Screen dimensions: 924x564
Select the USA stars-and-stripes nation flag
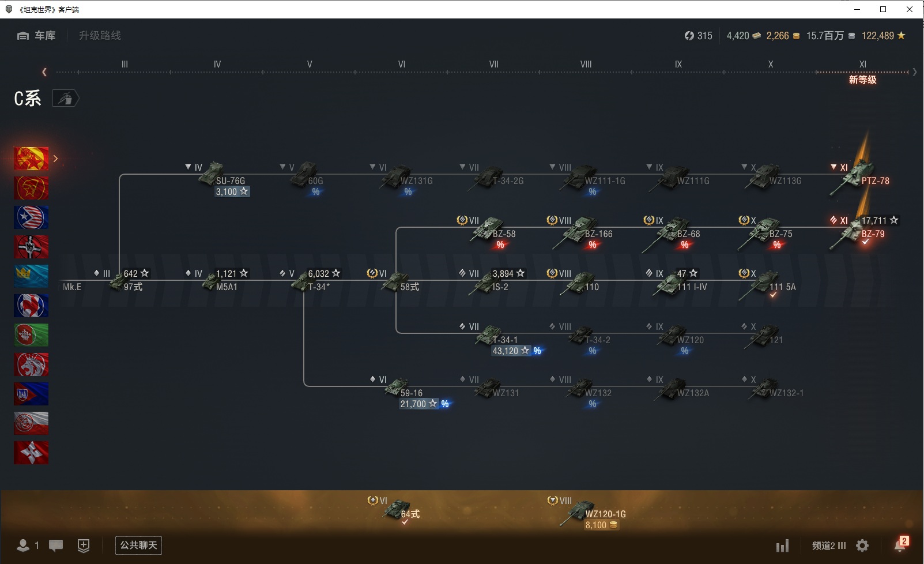[31, 217]
